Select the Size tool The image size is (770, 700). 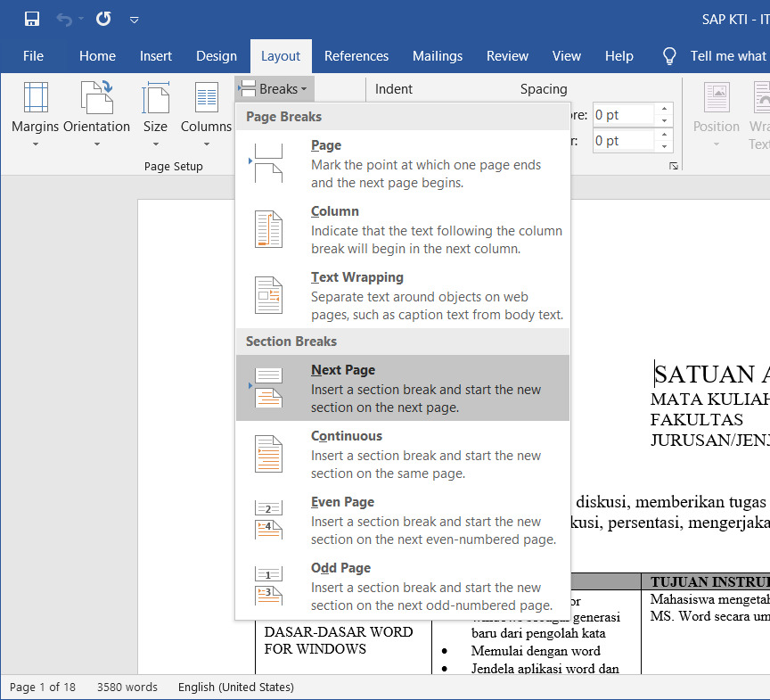[x=155, y=113]
